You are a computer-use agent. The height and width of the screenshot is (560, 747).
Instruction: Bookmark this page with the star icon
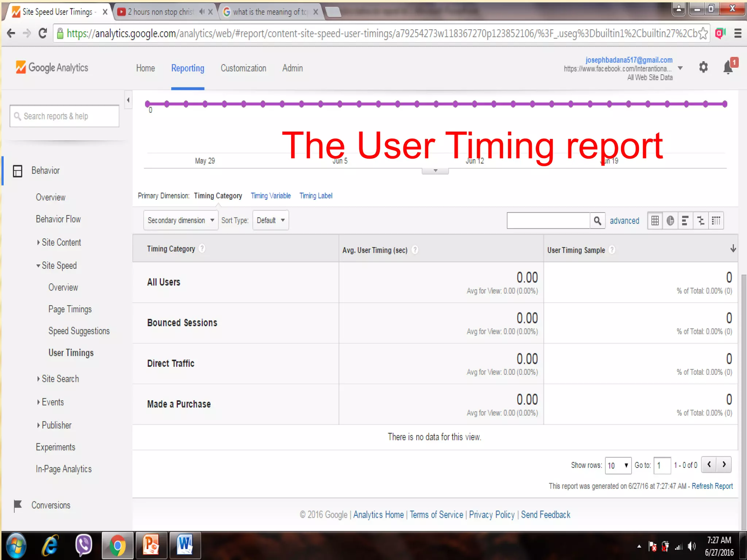tap(703, 34)
